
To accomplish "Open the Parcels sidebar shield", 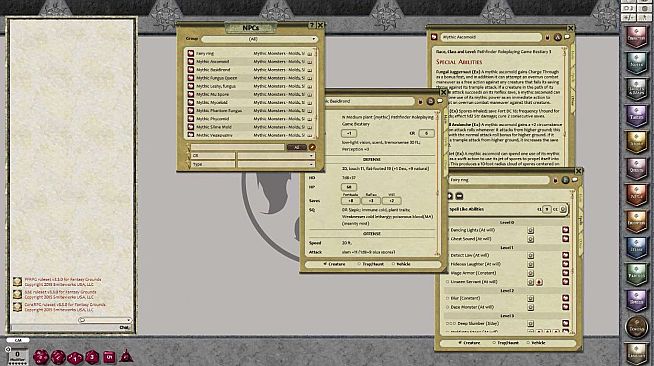I will 636,274.
